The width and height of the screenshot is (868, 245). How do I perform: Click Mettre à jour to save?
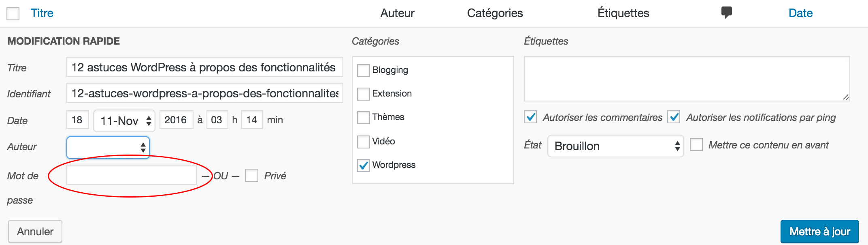click(819, 231)
